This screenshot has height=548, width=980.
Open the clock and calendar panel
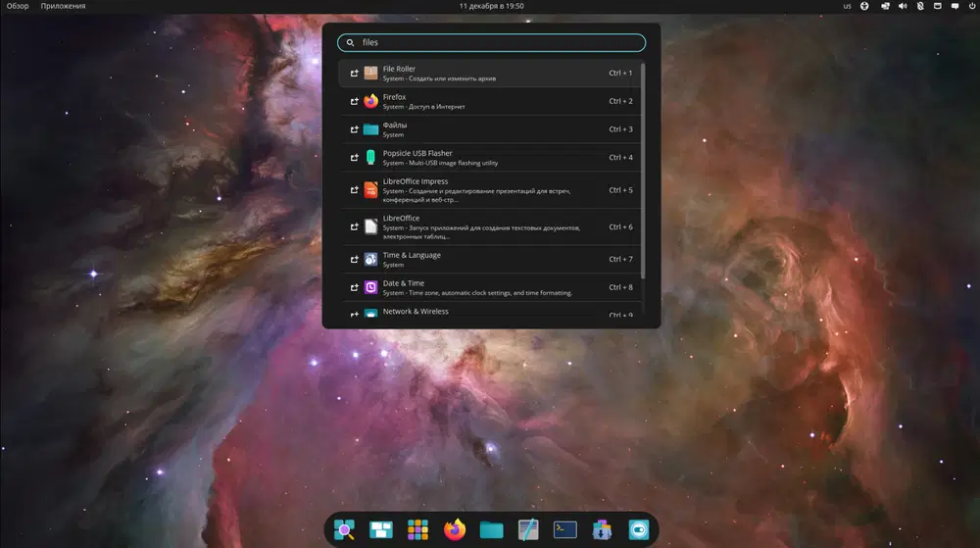point(491,6)
